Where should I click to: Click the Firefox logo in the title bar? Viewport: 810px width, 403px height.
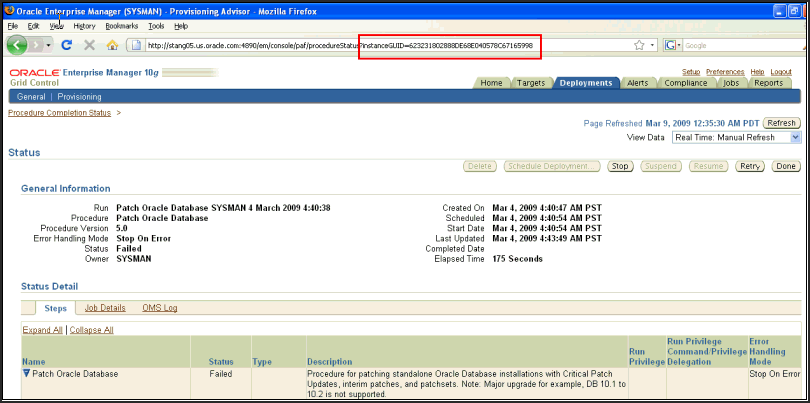point(9,10)
